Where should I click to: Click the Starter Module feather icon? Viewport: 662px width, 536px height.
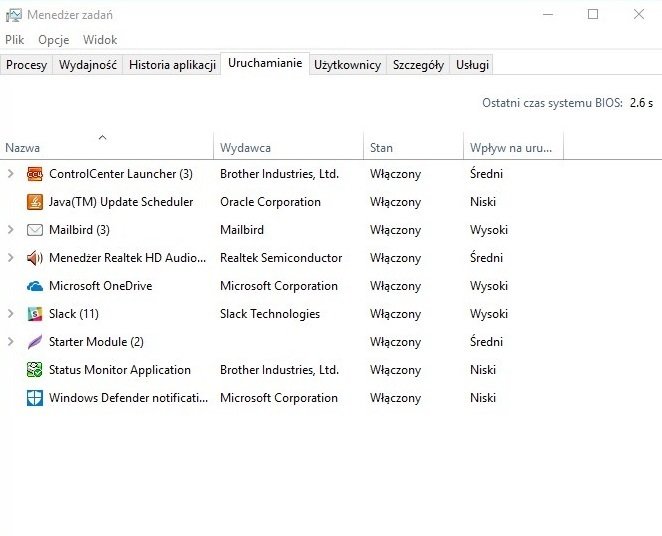pyautogui.click(x=35, y=342)
